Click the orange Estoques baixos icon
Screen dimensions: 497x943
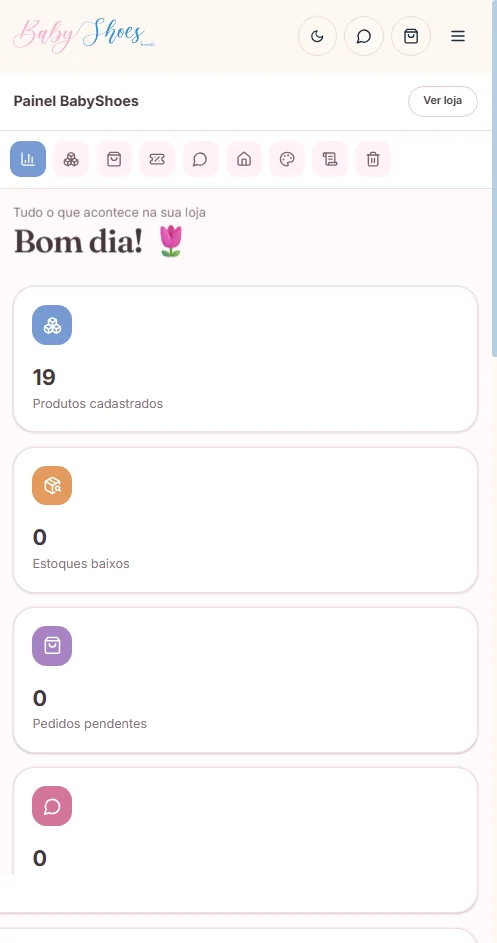[x=52, y=485]
